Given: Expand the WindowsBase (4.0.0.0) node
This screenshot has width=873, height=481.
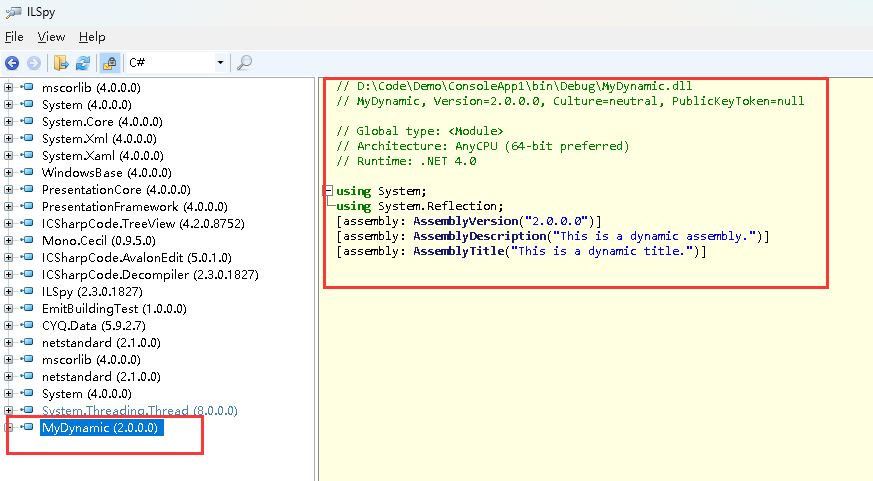Looking at the screenshot, I should click(x=8, y=172).
